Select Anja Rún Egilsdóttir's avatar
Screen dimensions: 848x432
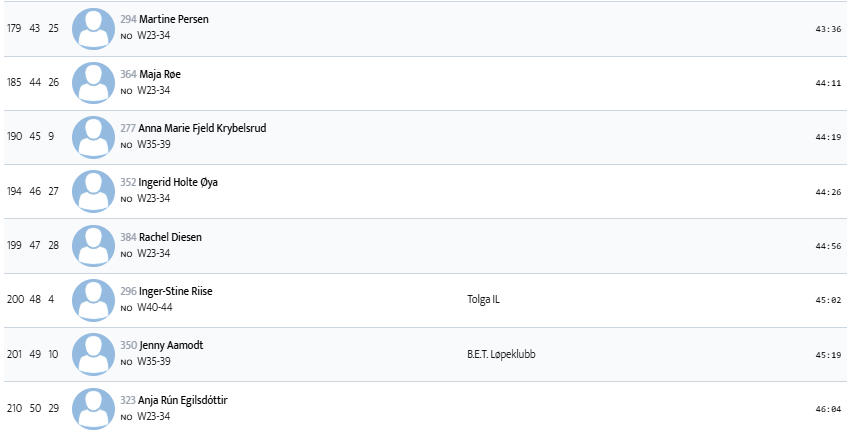click(93, 407)
